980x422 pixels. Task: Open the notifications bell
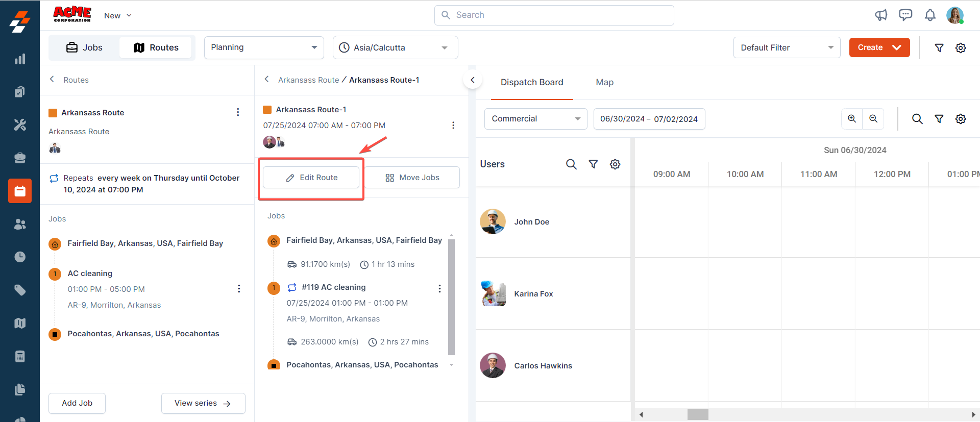pos(930,15)
